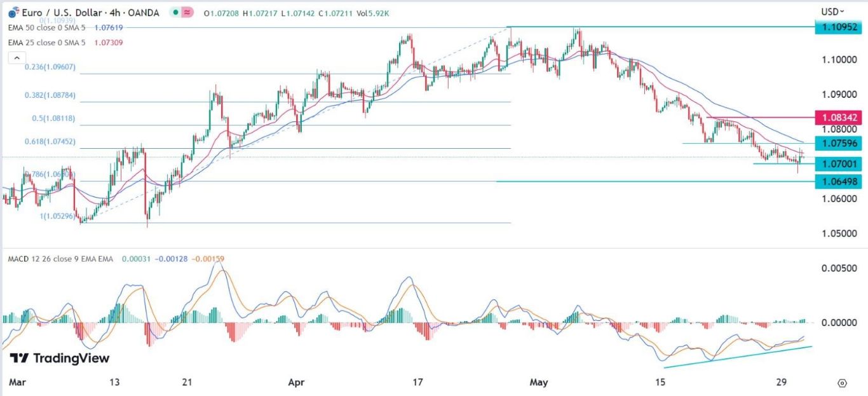
Task: Click the Apr date on time axis
Action: click(296, 383)
